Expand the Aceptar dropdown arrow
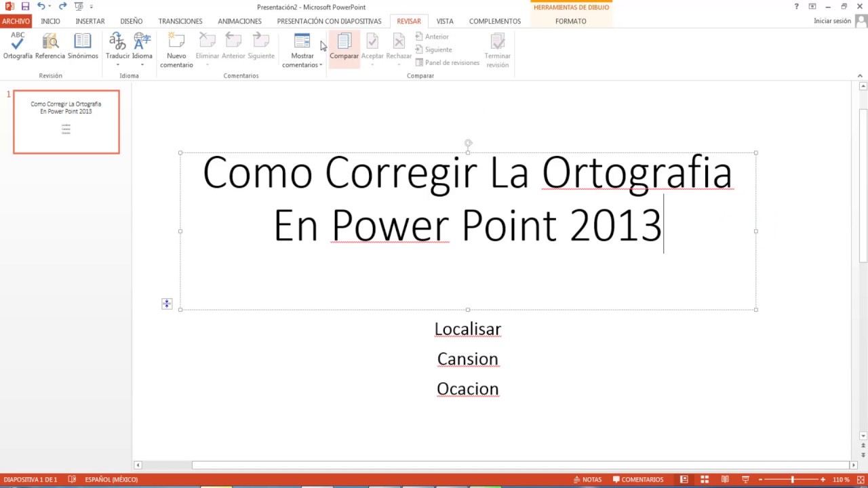The height and width of the screenshot is (488, 868). click(x=372, y=65)
